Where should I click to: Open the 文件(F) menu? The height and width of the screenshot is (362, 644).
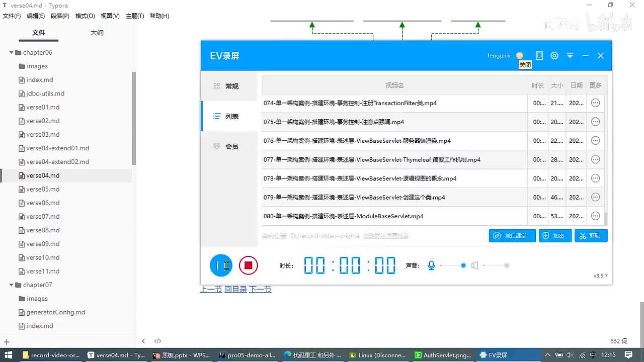12,16
